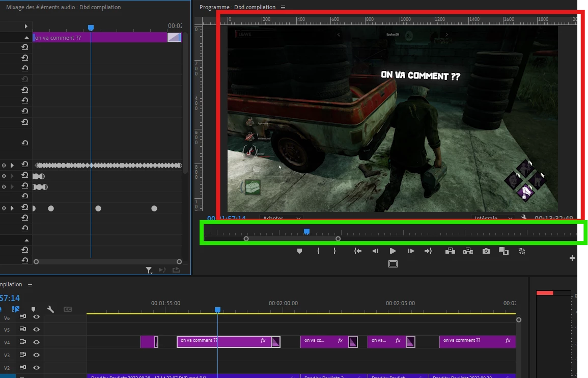Click the timeline playhead on the ruler
Image resolution: width=588 pixels, height=378 pixels.
coord(217,310)
